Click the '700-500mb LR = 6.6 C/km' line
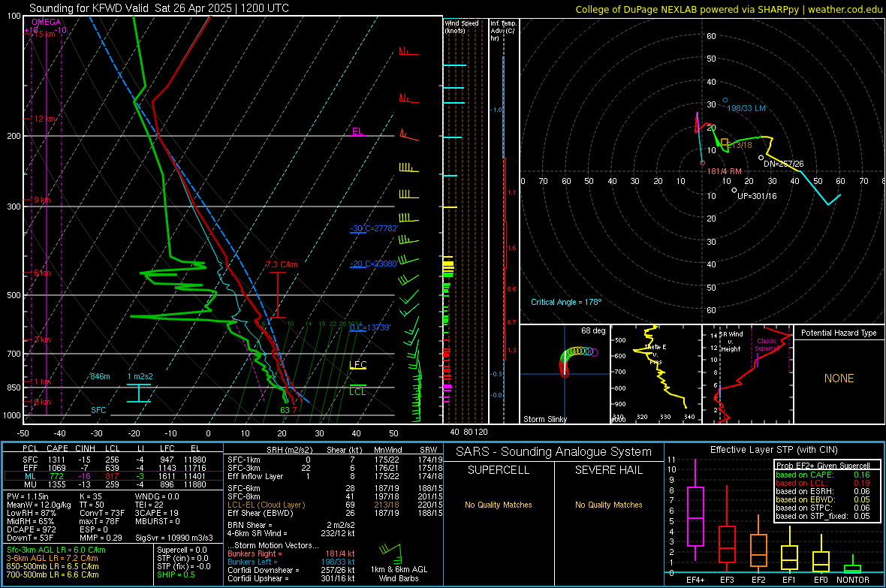This screenshot has width=886, height=588. (52, 574)
